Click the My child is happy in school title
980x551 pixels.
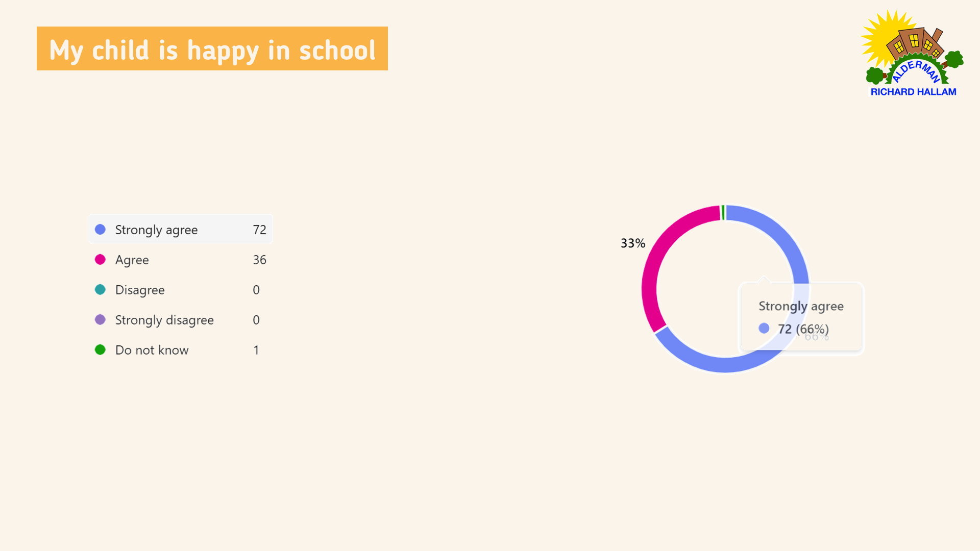(x=212, y=49)
